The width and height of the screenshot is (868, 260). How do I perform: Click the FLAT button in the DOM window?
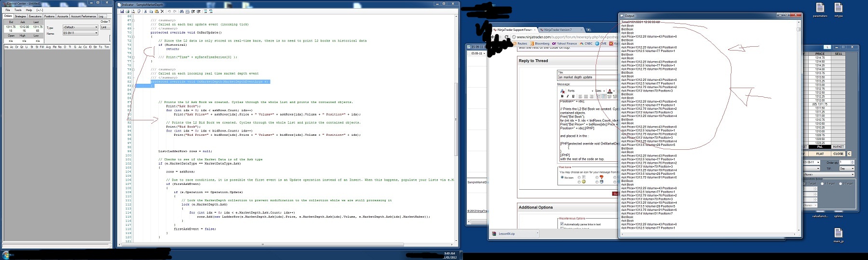[x=820, y=154]
